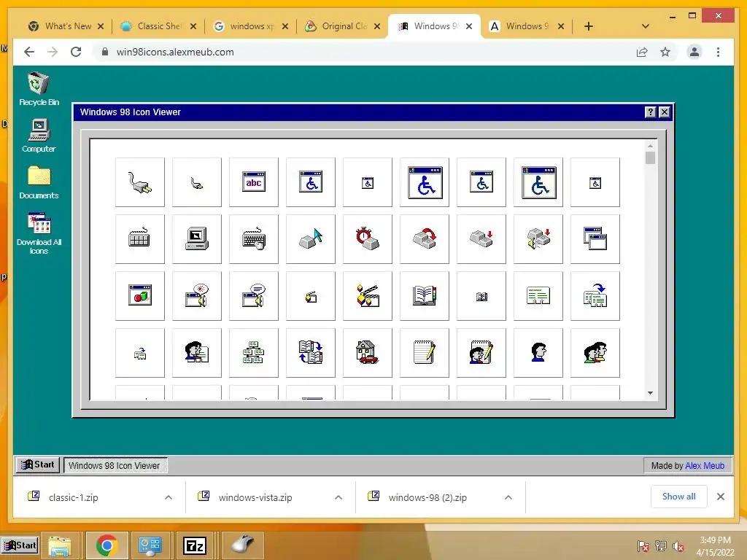Click the help question mark button in Icon Viewer
The height and width of the screenshot is (560, 747).
[650, 112]
